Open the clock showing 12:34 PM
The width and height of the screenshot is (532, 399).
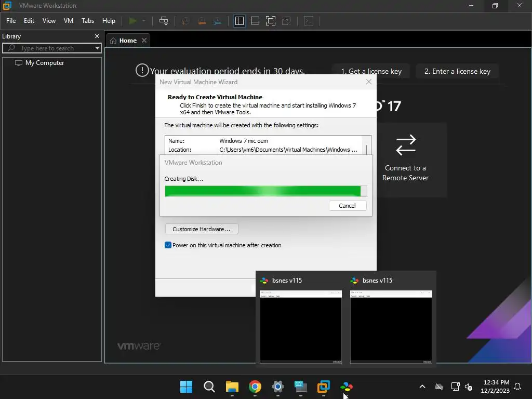[495, 387]
